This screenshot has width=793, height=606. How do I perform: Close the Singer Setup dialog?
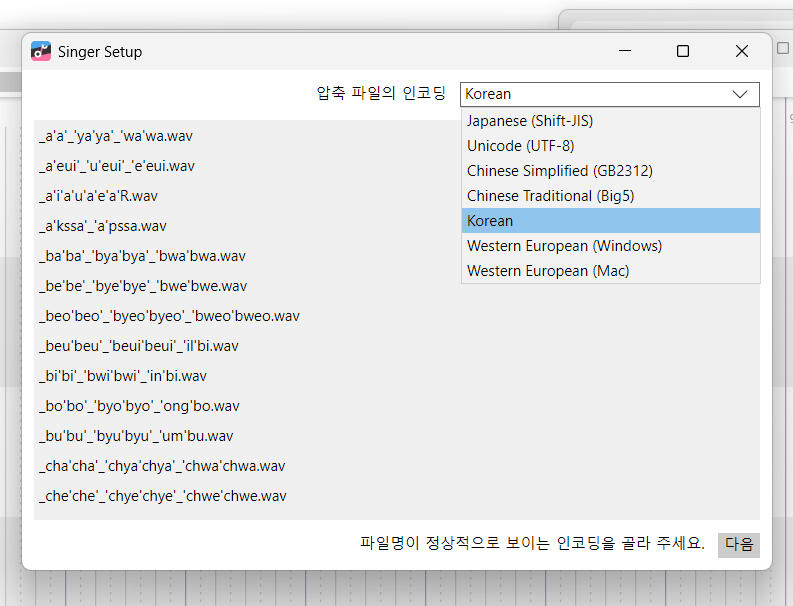pos(741,51)
